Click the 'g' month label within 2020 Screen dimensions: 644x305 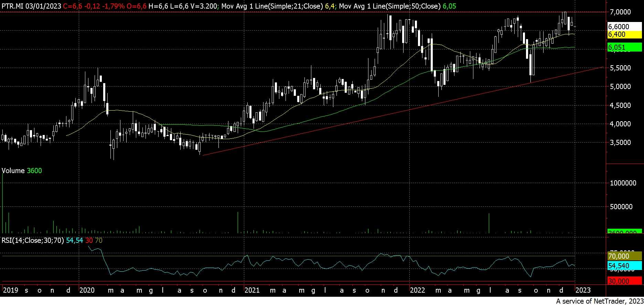point(151,291)
